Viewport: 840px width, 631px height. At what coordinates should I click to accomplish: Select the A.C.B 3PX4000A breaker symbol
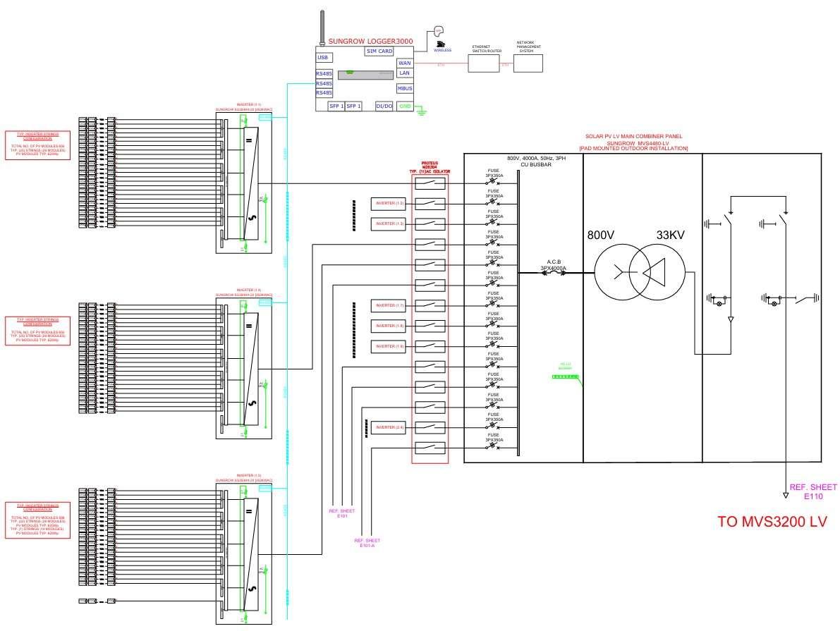(553, 276)
